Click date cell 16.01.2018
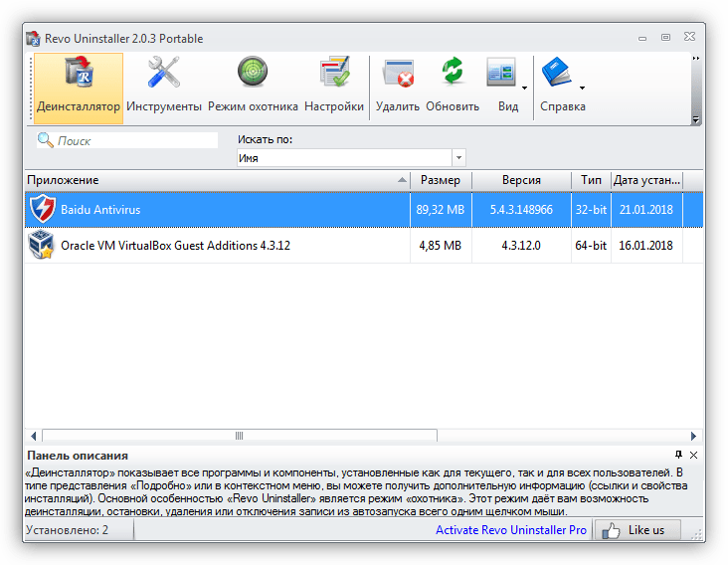 [645, 245]
